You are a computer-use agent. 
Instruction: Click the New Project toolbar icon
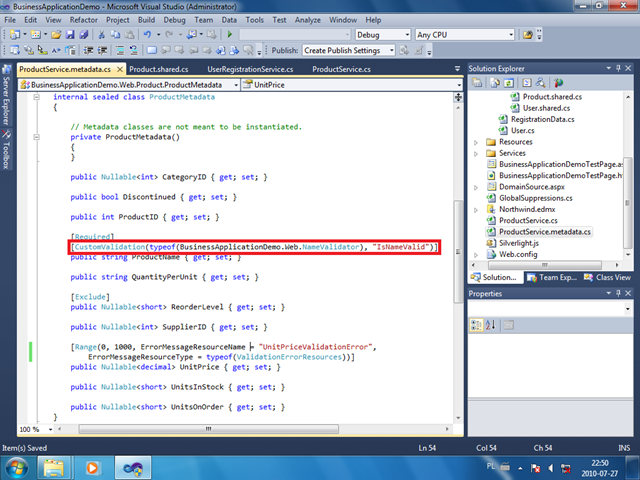pos(15,35)
